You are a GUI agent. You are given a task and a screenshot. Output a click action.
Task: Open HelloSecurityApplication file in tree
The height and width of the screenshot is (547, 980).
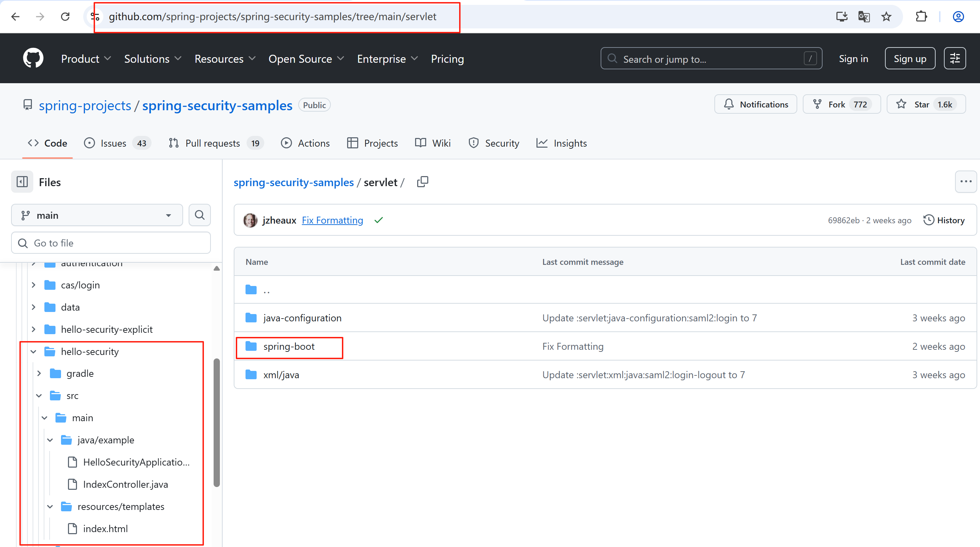click(x=136, y=462)
